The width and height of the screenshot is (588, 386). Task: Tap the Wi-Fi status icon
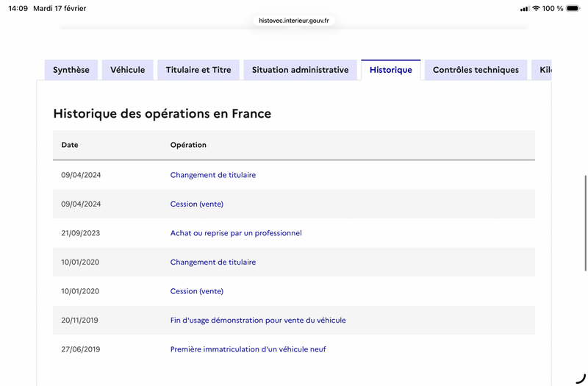coord(536,9)
